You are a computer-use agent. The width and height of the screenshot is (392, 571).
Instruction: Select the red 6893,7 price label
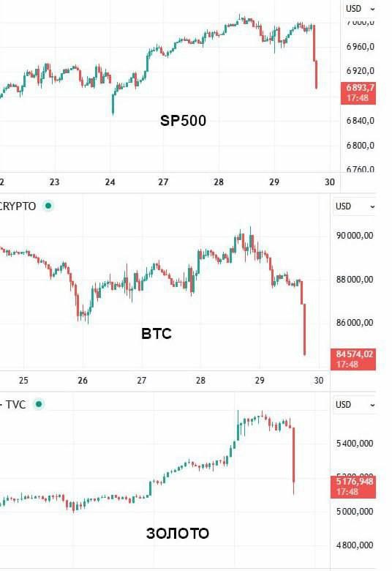pos(358,93)
